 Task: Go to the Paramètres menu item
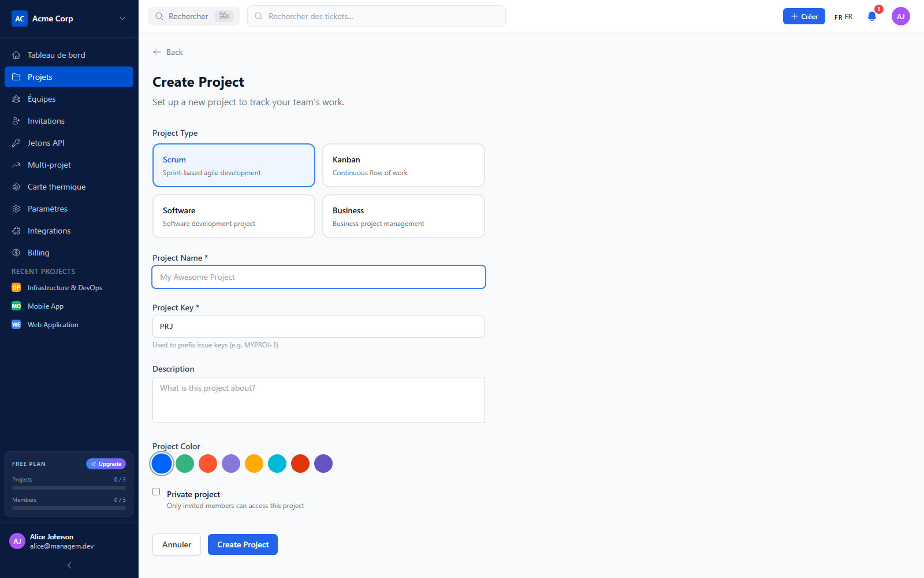69,209
